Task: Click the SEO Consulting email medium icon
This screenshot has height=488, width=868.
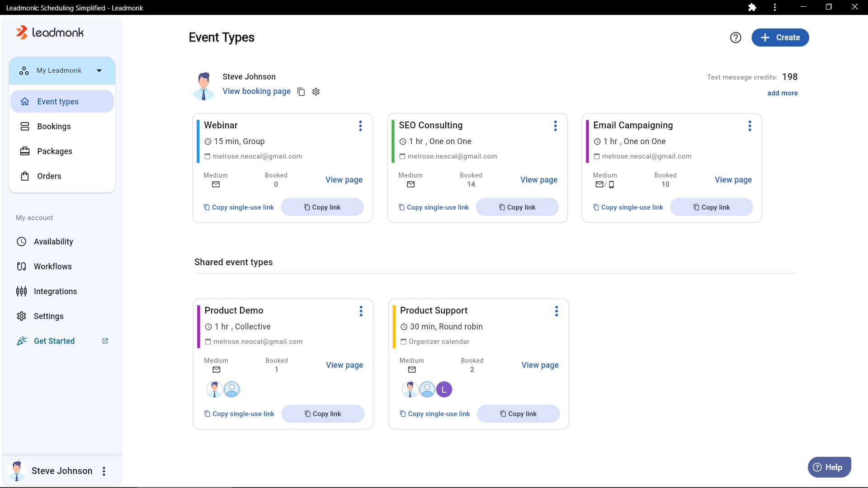Action: (410, 184)
